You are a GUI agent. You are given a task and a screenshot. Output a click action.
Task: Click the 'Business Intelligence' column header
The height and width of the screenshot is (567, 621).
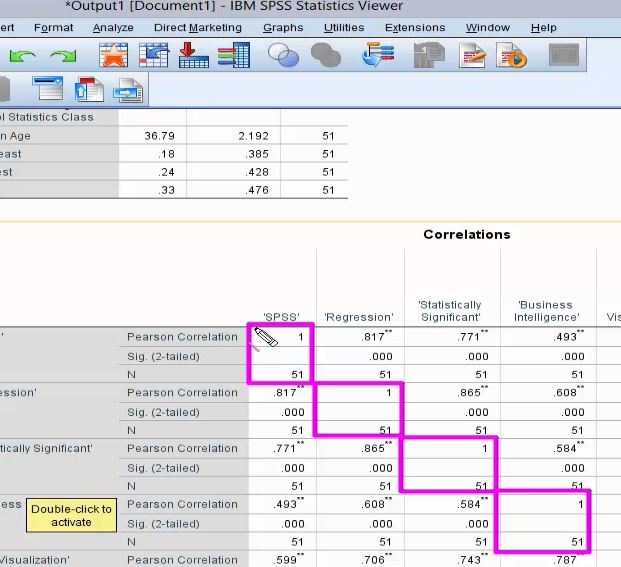[x=546, y=311]
